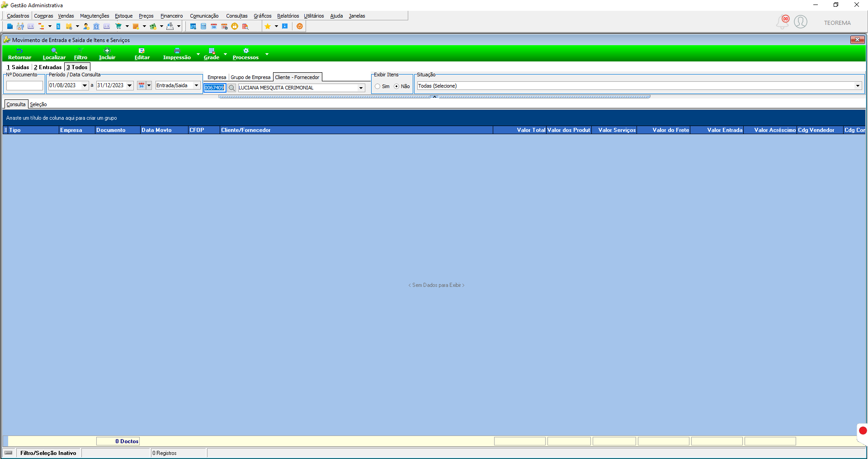Click the person with coin toolbar icon
The height and width of the screenshot is (459, 868).
(x=86, y=26)
